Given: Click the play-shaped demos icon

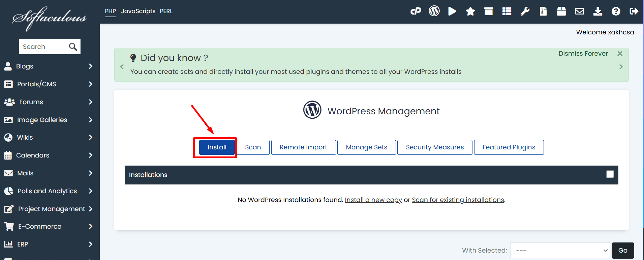Looking at the screenshot, I should 452,11.
